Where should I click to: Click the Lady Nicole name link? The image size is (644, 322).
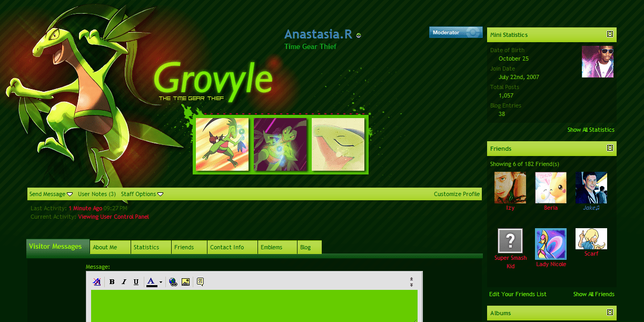(x=551, y=264)
